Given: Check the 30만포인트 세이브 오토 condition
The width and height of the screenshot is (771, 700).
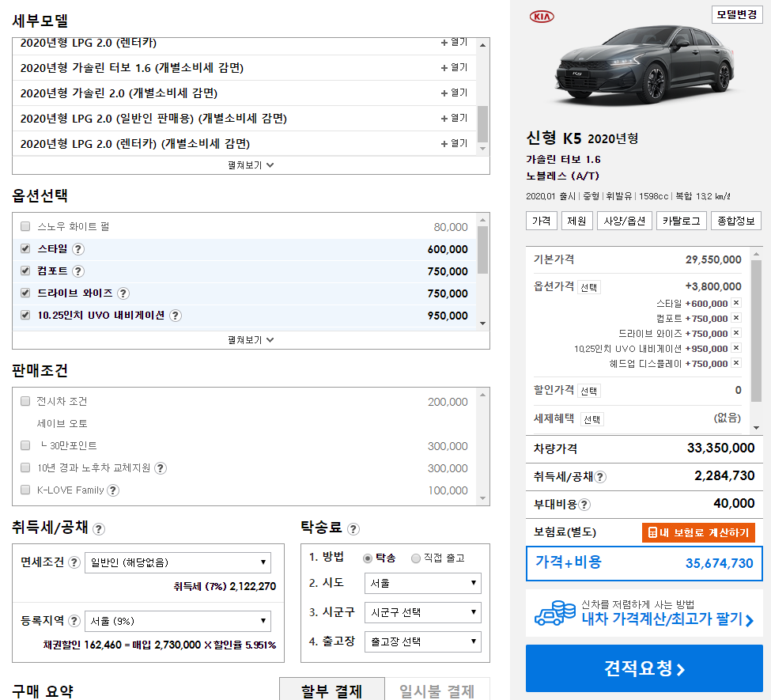Looking at the screenshot, I should 25,445.
